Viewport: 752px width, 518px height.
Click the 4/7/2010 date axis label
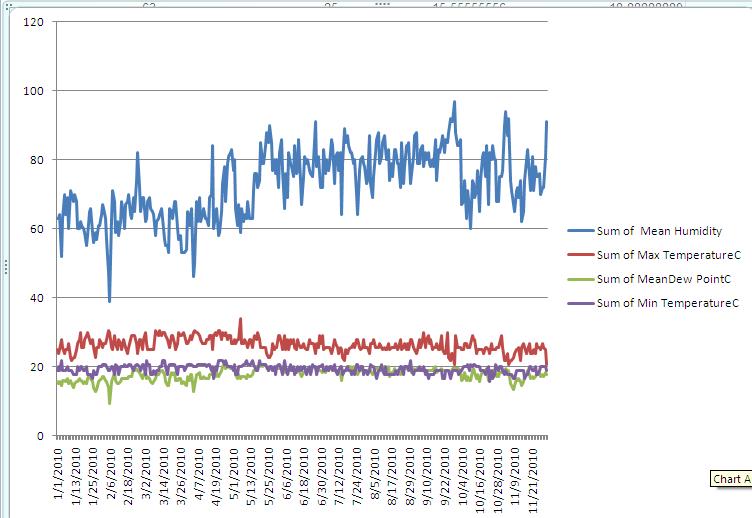198,474
